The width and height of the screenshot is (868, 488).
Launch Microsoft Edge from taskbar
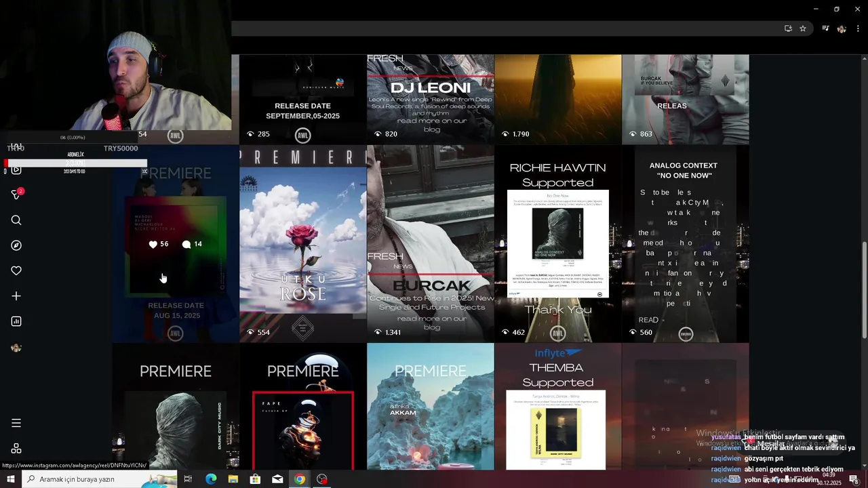tap(211, 479)
